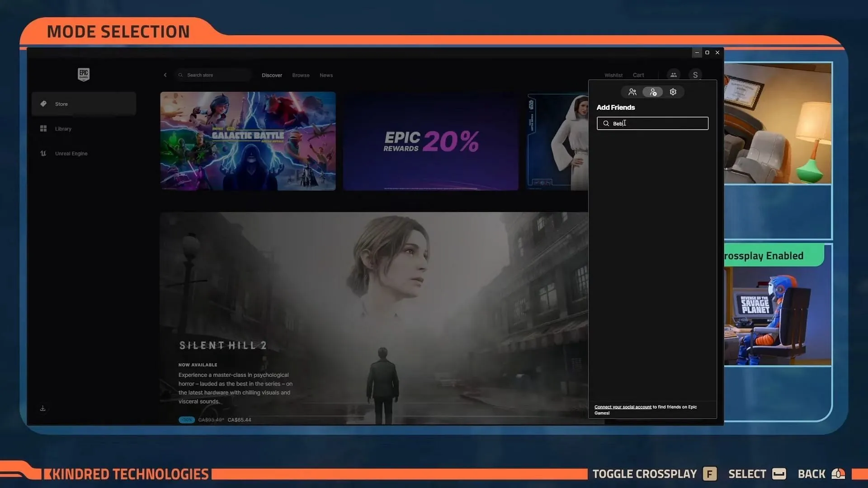Click the Back mouse button prompt
Image resolution: width=868 pixels, height=488 pixels.
(838, 474)
